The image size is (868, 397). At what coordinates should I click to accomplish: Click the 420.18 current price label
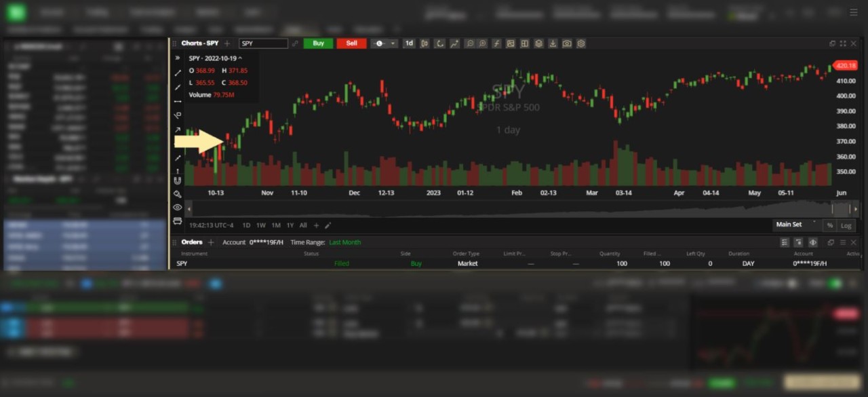click(846, 66)
